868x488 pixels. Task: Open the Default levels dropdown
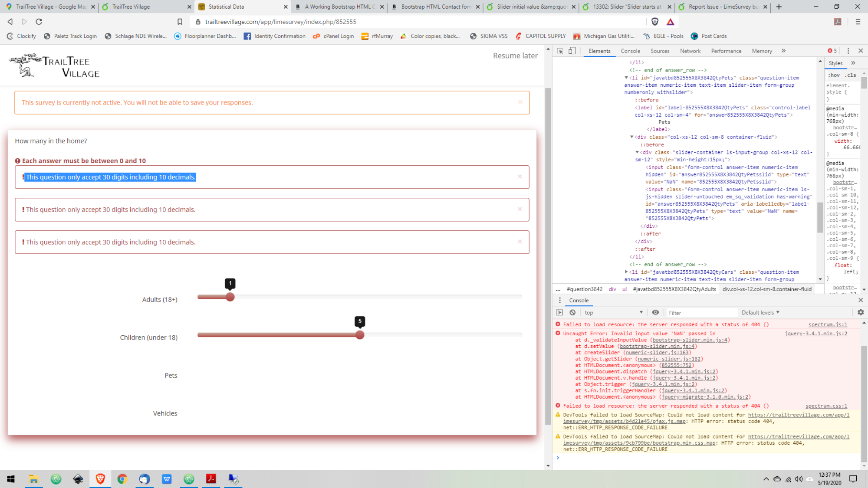pos(760,312)
